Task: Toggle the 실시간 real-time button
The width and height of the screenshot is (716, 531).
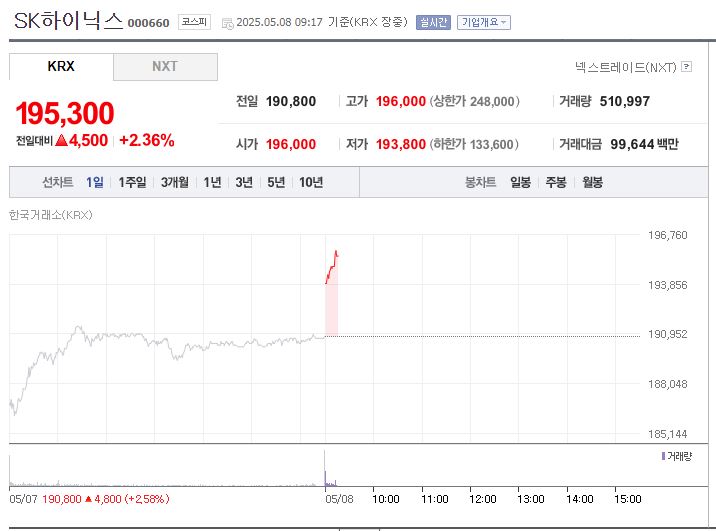Action: point(433,22)
